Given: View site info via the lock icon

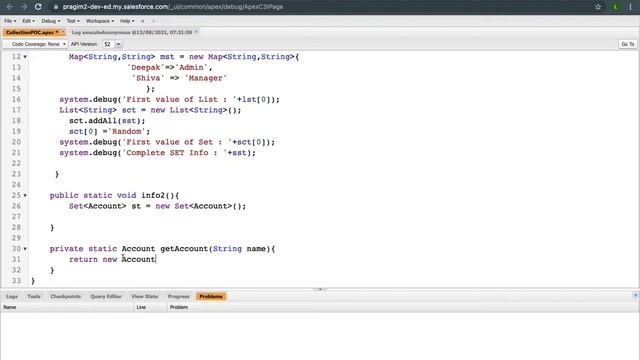Looking at the screenshot, I should (56, 7).
